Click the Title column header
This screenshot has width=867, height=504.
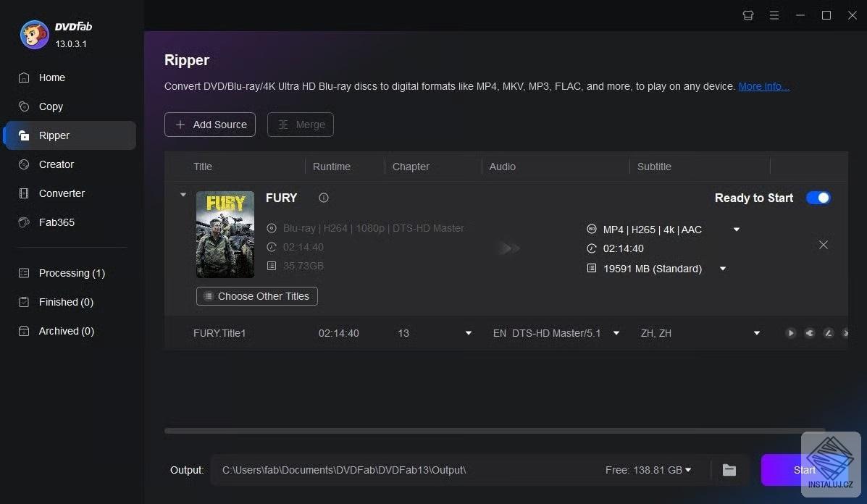(203, 167)
